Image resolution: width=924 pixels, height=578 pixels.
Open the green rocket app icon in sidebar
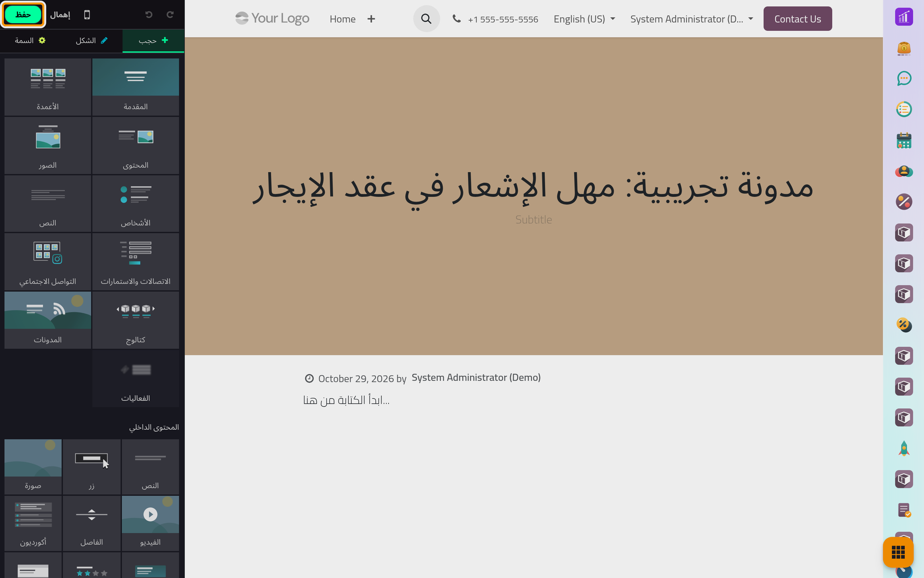[x=904, y=448]
